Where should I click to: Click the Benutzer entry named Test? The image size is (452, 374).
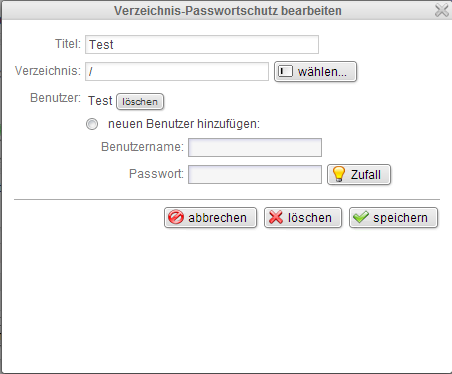(x=100, y=101)
